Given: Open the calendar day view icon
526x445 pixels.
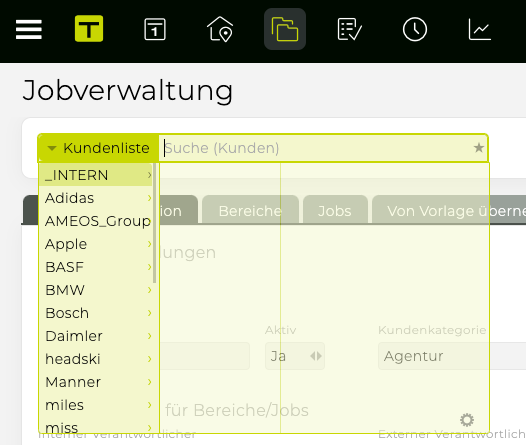Looking at the screenshot, I should pyautogui.click(x=155, y=30).
